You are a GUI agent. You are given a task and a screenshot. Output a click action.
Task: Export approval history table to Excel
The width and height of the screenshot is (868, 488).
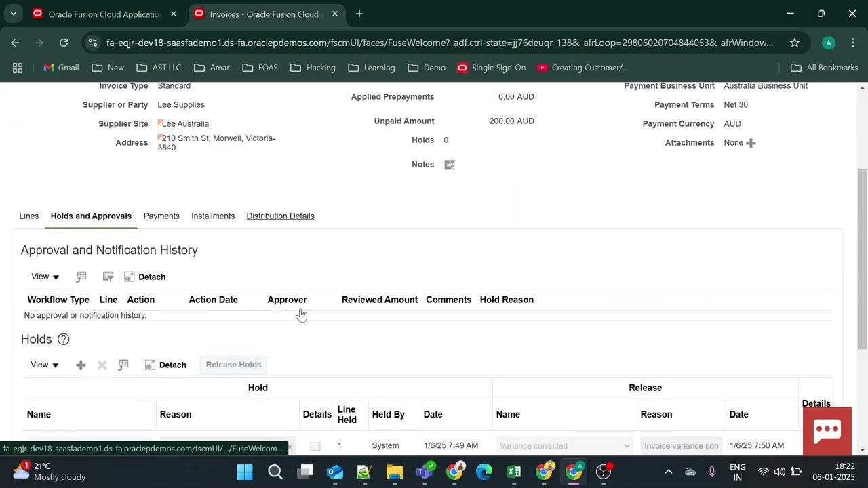pyautogui.click(x=81, y=277)
